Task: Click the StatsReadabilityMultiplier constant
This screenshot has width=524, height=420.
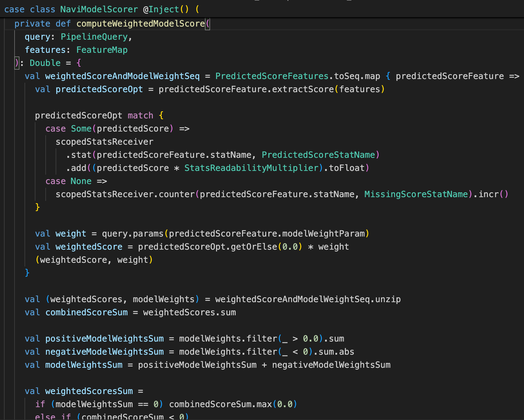Action: [251, 168]
